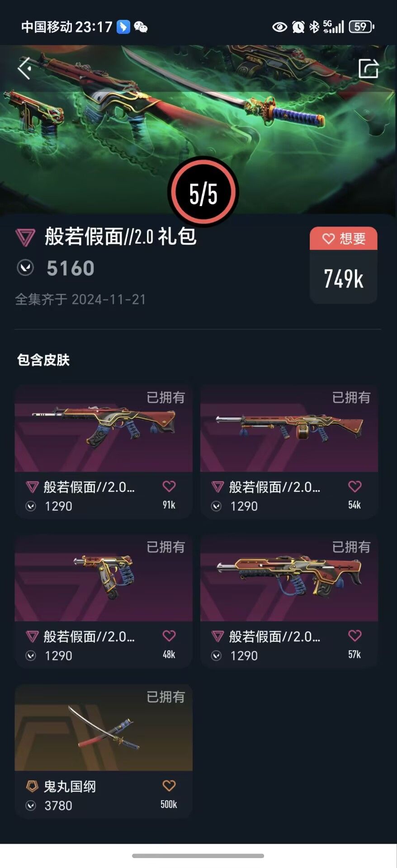Open the bulldog-style rifle skin thumbnail

click(x=289, y=578)
